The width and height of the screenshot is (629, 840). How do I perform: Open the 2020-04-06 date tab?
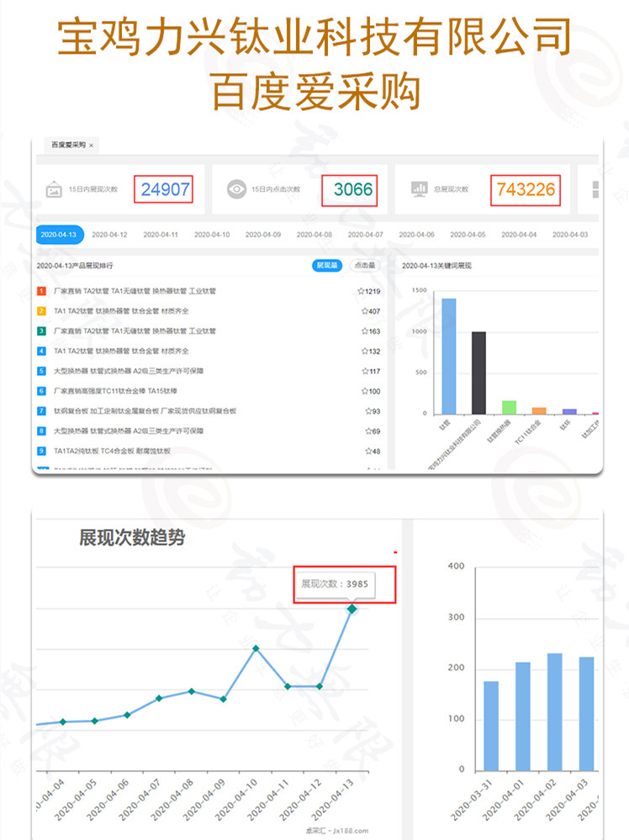(416, 235)
